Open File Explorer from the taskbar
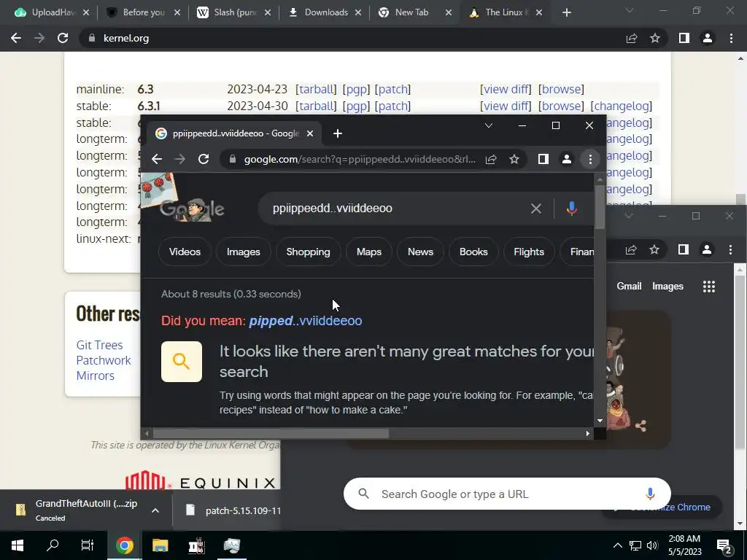 tap(160, 545)
